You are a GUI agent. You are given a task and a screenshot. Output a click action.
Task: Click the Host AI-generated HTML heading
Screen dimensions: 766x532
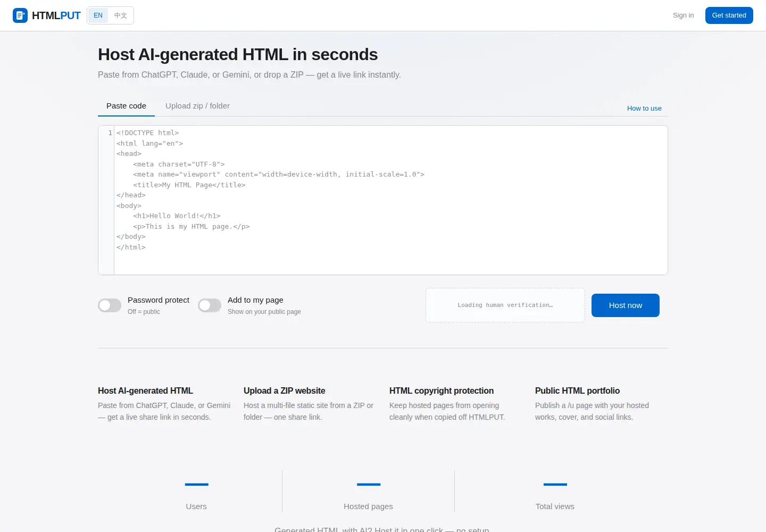click(145, 390)
